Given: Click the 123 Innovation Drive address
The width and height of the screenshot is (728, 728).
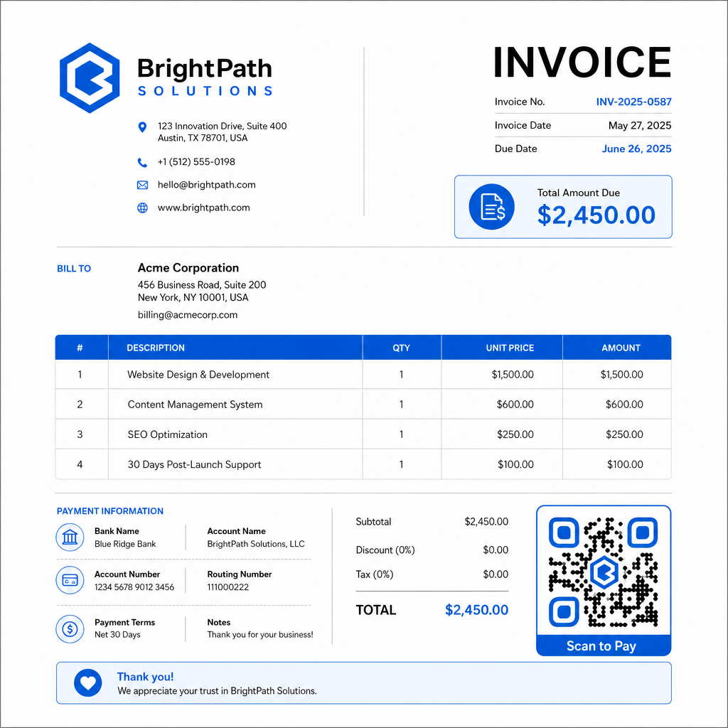Looking at the screenshot, I should click(x=223, y=132).
